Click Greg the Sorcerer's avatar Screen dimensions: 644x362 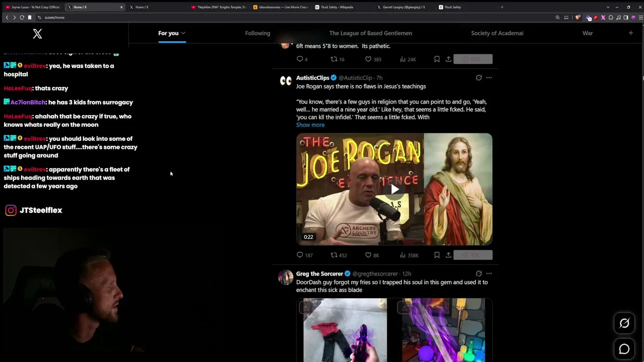click(286, 278)
